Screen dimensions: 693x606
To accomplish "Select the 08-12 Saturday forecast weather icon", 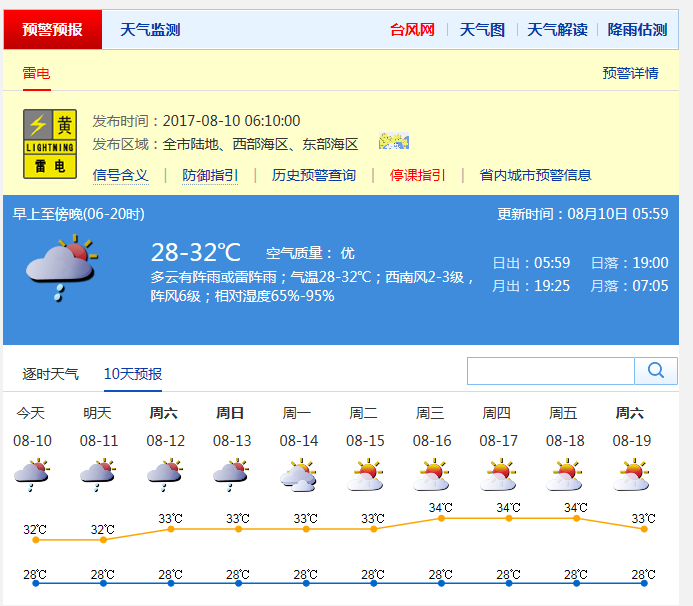I will pos(165,475).
